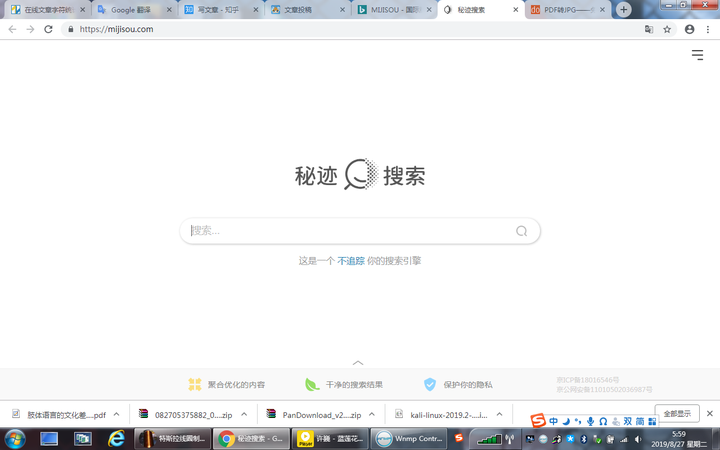Expand options for 082705375882_0 zip download
The image size is (720, 450).
tap(244, 414)
